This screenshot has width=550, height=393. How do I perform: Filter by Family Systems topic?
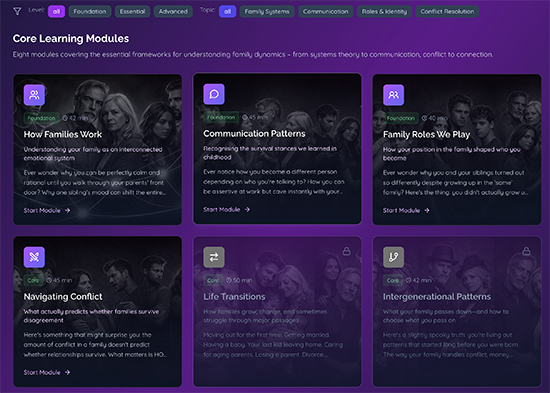(x=267, y=12)
